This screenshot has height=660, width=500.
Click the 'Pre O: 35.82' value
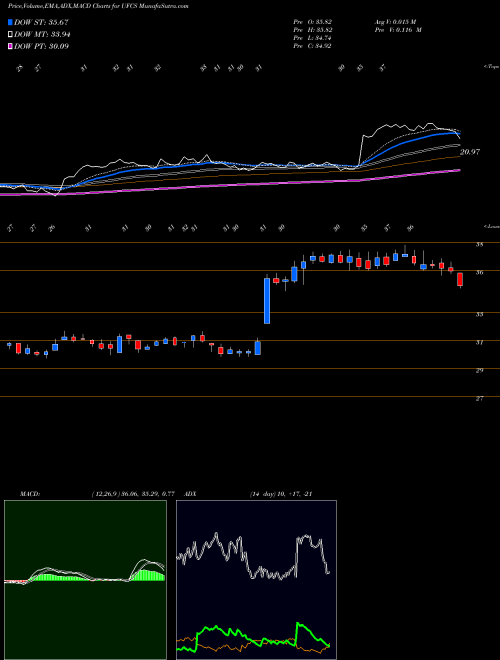point(313,21)
